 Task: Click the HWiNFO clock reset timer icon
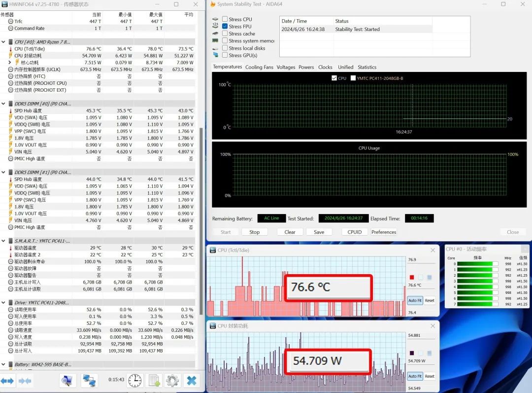click(134, 381)
